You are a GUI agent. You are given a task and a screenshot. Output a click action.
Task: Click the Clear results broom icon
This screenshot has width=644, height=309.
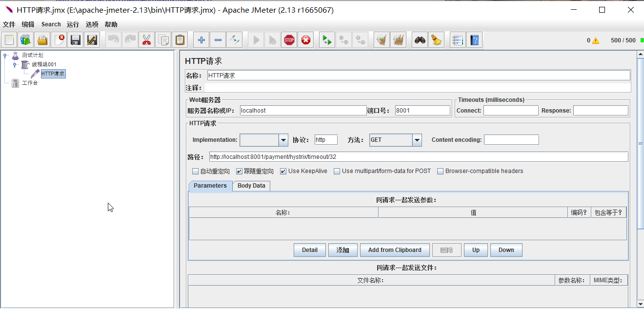tap(382, 40)
